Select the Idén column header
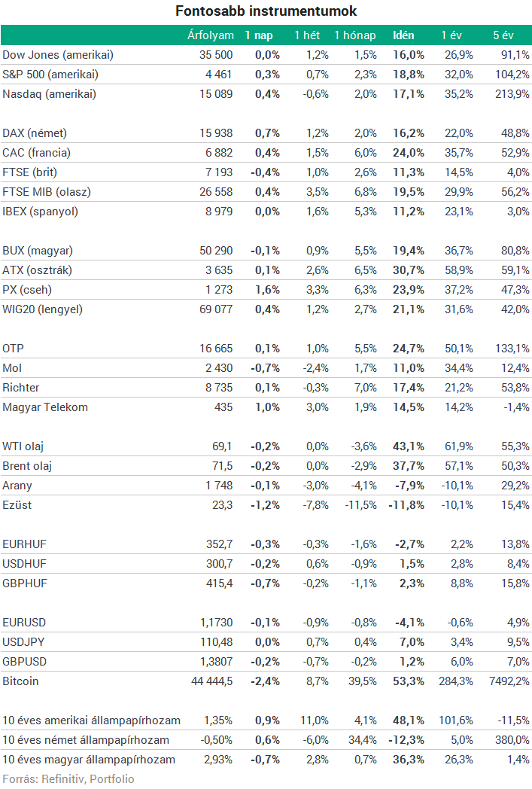 click(x=403, y=35)
